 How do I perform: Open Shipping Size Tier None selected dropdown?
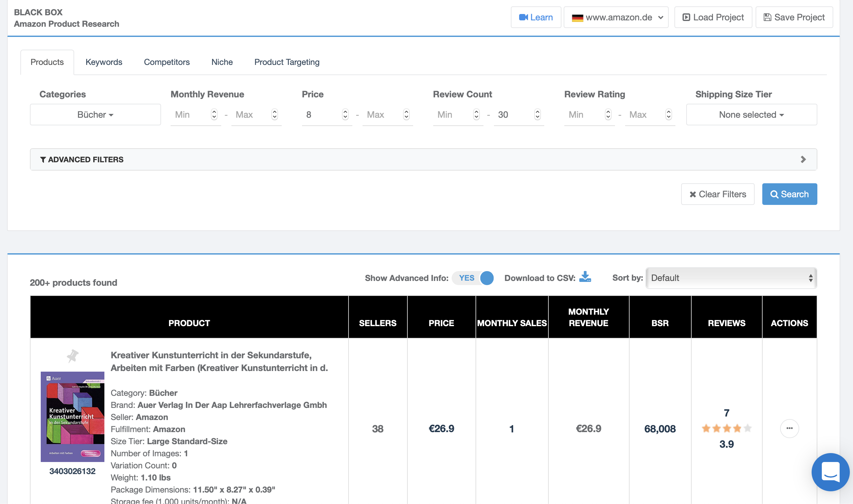click(751, 115)
